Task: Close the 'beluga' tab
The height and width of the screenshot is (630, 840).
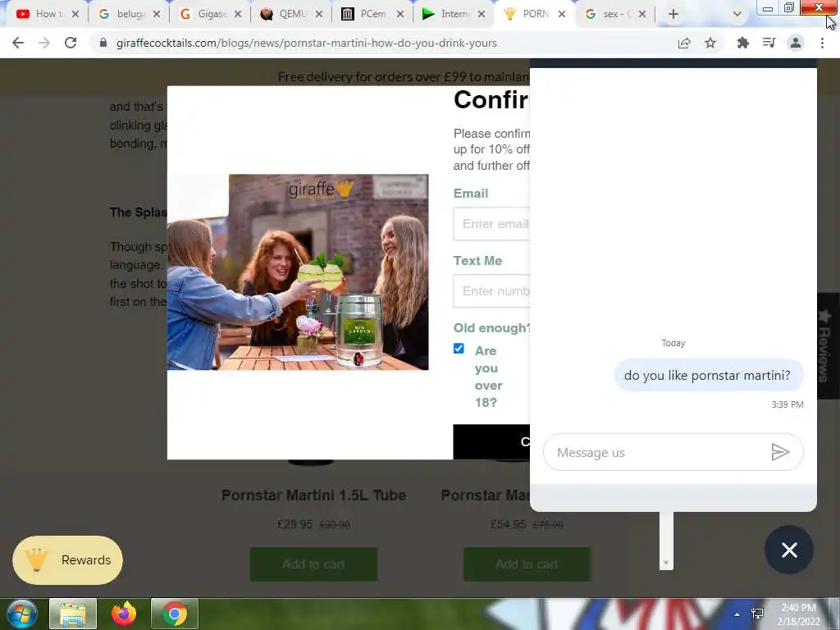Action: coord(157,15)
